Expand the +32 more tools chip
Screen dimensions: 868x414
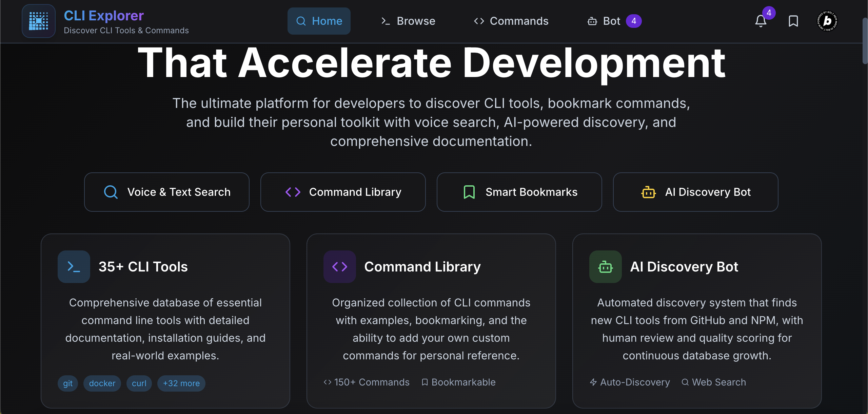point(181,383)
